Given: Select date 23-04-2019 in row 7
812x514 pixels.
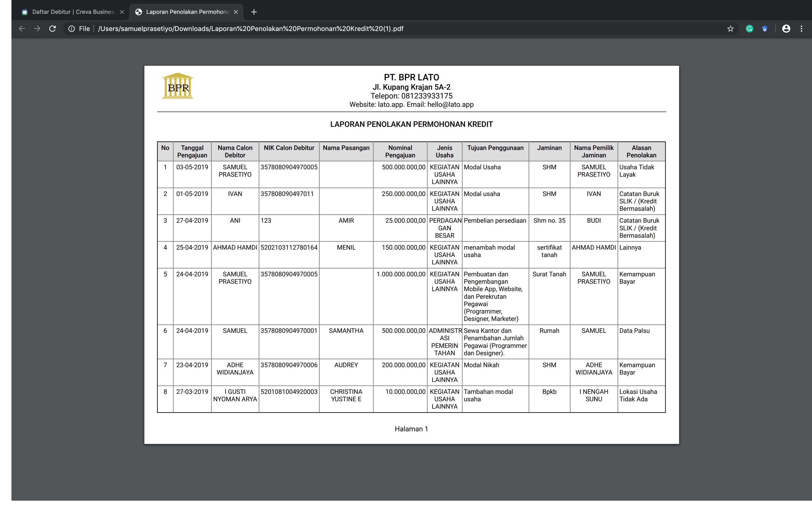Looking at the screenshot, I should click(192, 365).
